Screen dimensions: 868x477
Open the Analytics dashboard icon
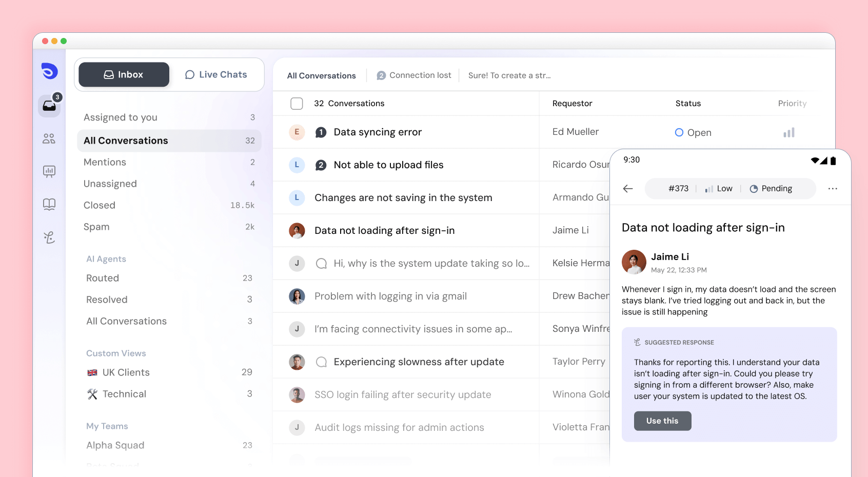click(49, 171)
